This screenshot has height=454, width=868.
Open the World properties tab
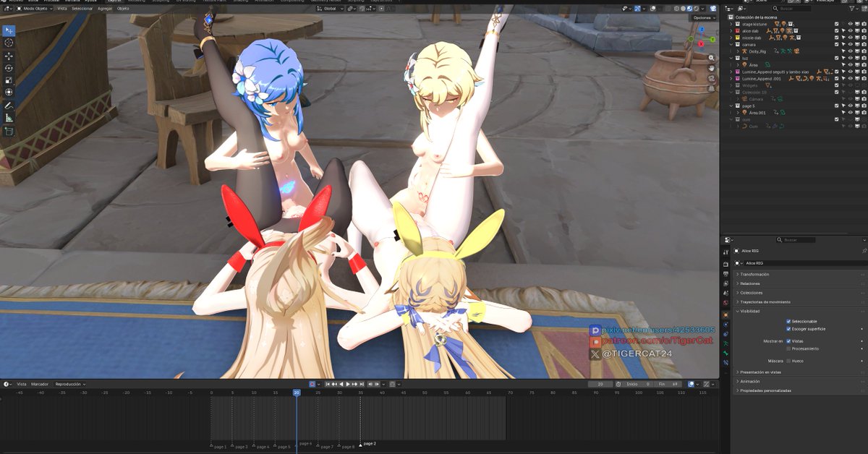726,304
